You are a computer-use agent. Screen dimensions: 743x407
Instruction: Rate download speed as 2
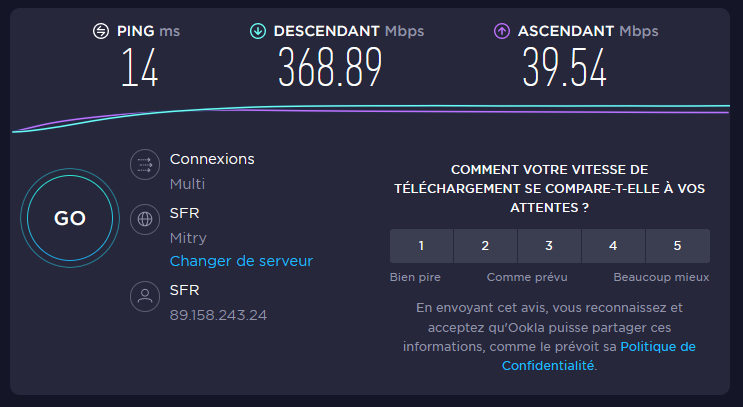[x=485, y=246]
